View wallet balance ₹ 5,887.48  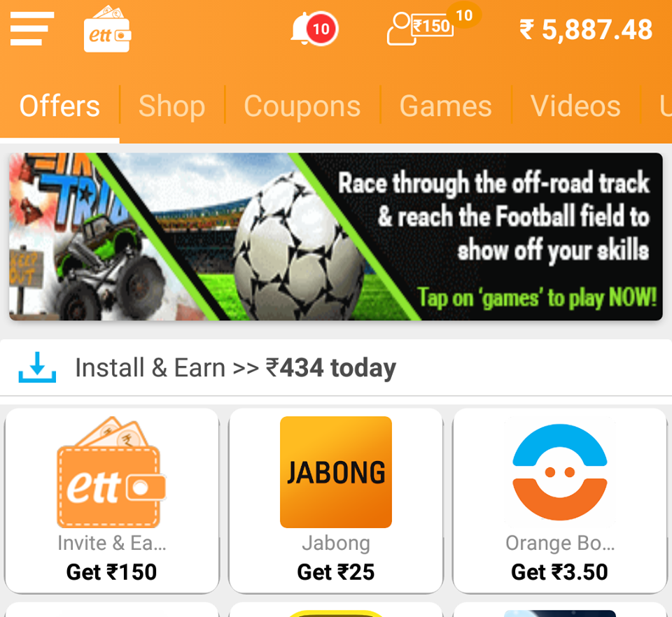pyautogui.click(x=586, y=29)
